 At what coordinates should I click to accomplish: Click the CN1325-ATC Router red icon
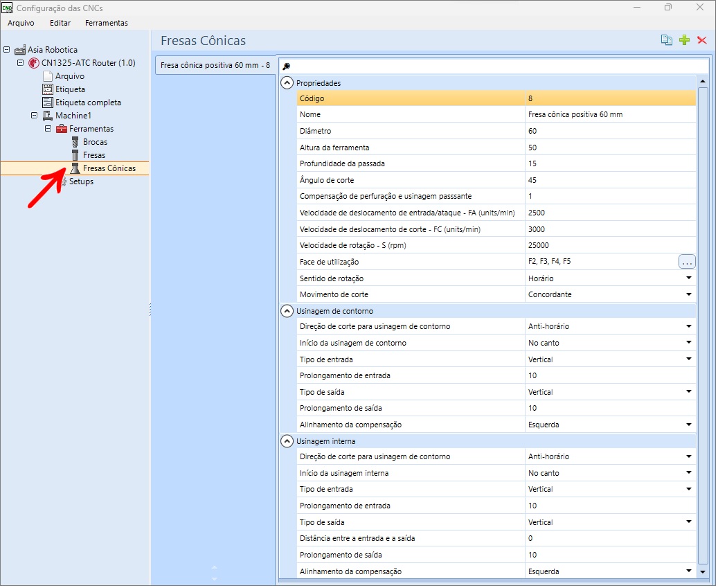pyautogui.click(x=34, y=63)
